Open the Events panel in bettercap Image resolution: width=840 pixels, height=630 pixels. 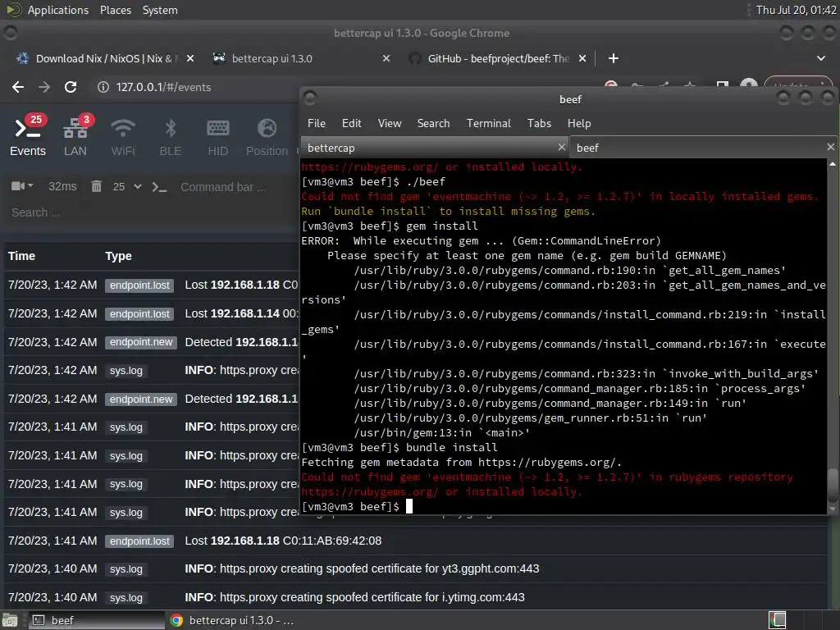[28, 136]
